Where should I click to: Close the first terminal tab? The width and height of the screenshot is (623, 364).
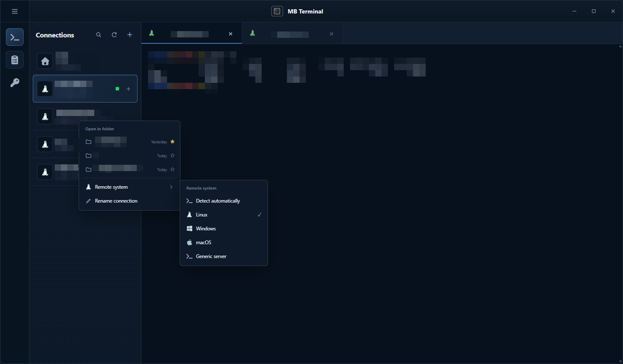pyautogui.click(x=231, y=34)
